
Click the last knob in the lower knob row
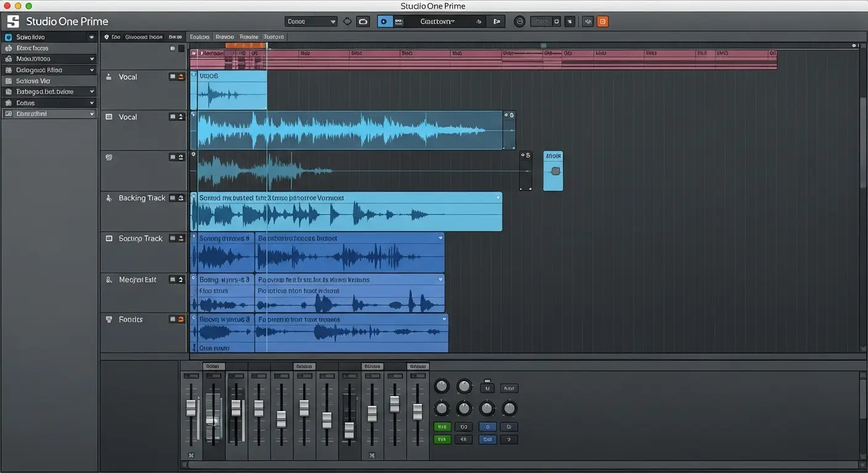coord(509,408)
